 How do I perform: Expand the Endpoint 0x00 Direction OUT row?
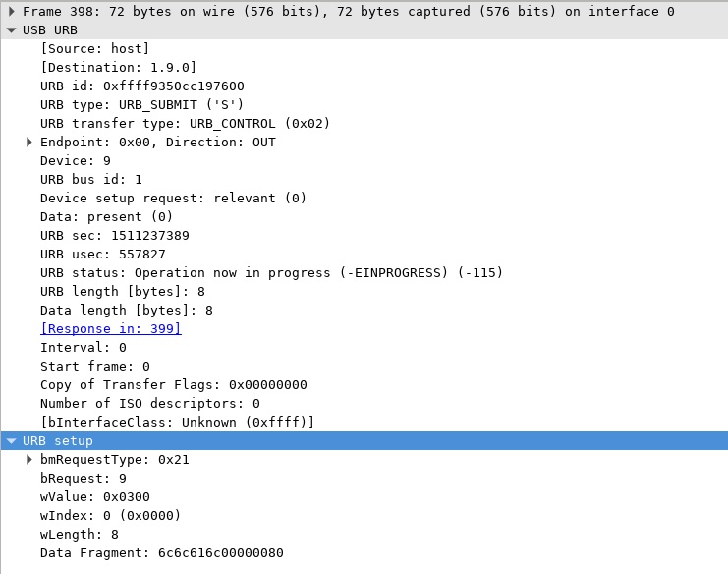pos(29,142)
